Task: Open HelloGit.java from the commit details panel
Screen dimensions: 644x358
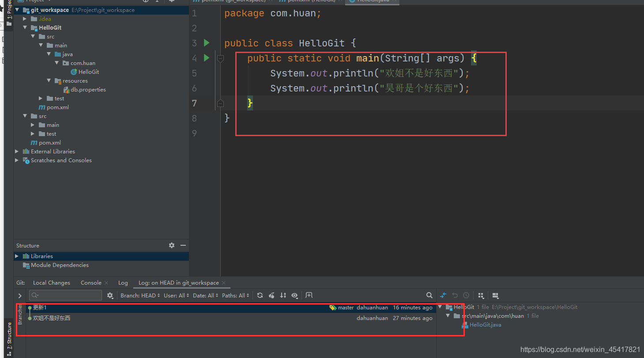Action: point(485,324)
